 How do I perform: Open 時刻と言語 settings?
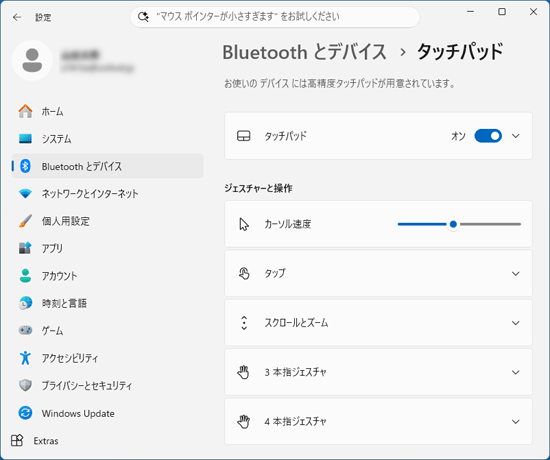click(x=108, y=303)
